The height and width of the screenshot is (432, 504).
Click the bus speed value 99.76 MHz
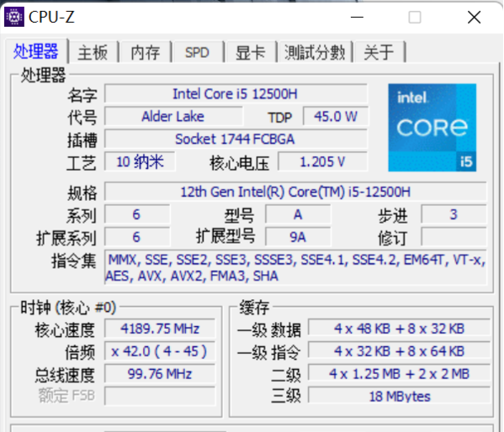point(160,374)
